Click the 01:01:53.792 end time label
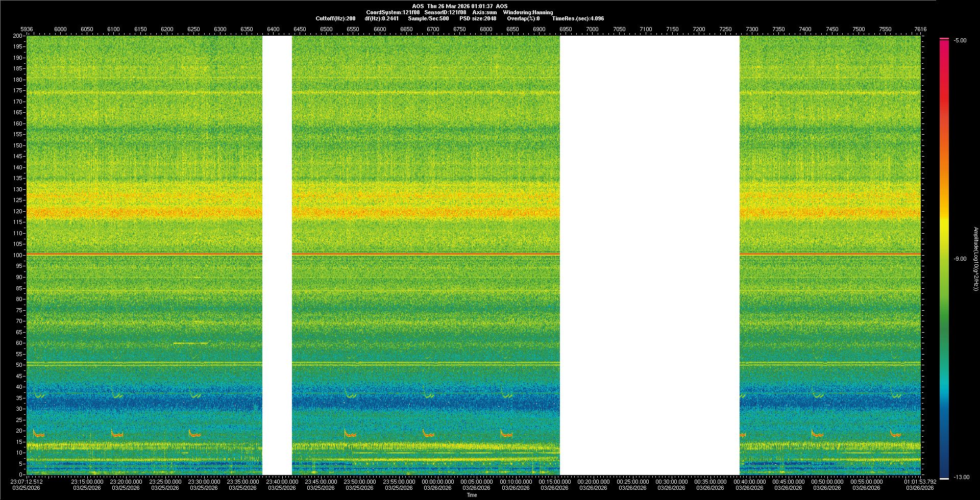980x500 pixels. point(920,482)
